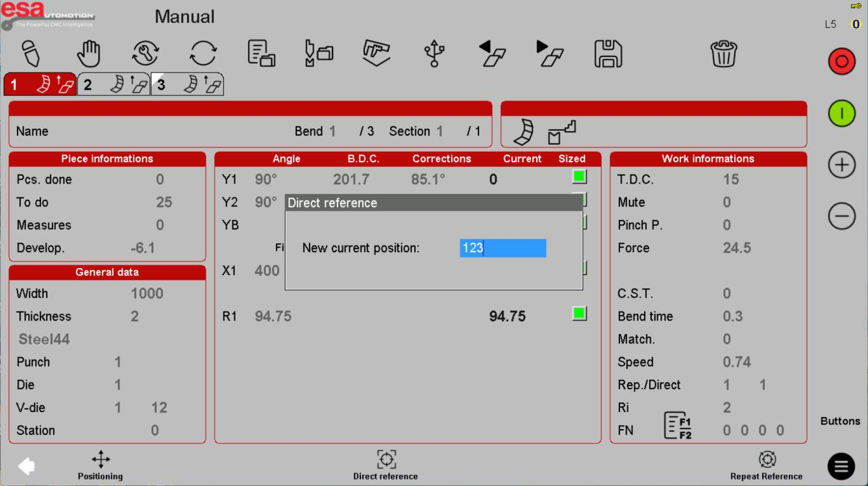Hit the green start button
Viewport: 868px width, 486px height.
(x=841, y=114)
